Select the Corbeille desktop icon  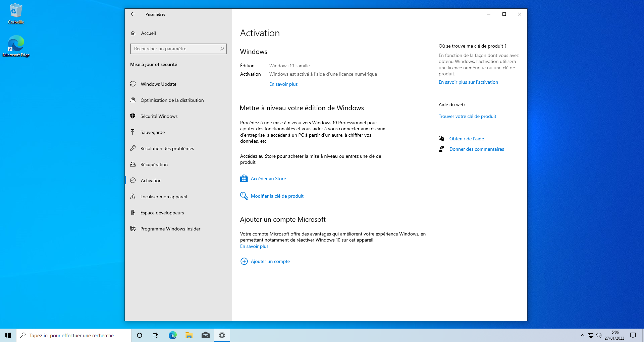(16, 14)
